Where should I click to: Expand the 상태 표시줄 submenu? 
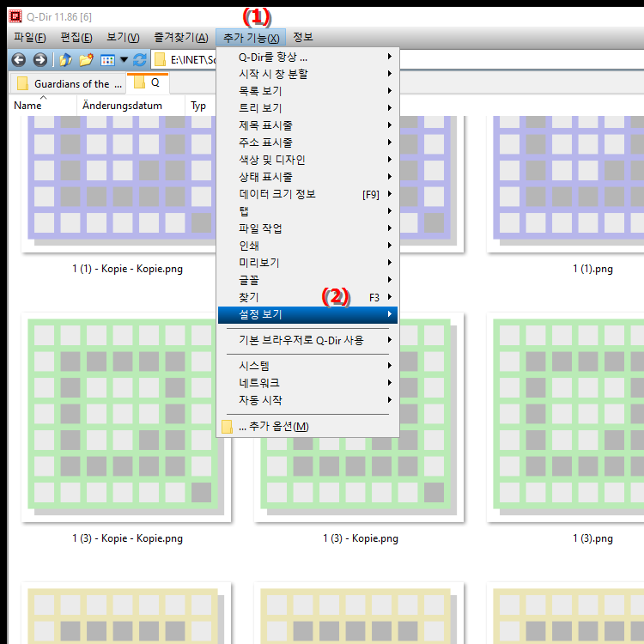click(x=307, y=177)
